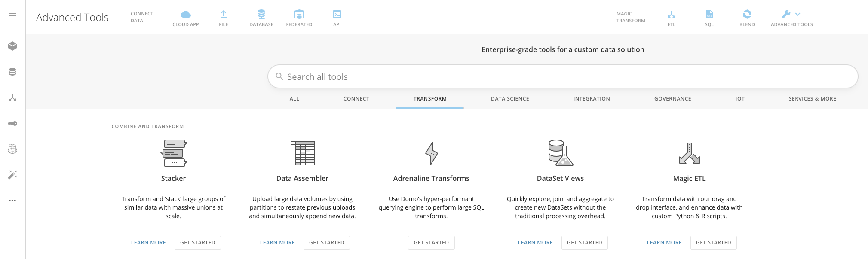Click the Stacker title text
868x259 pixels.
coord(174,178)
